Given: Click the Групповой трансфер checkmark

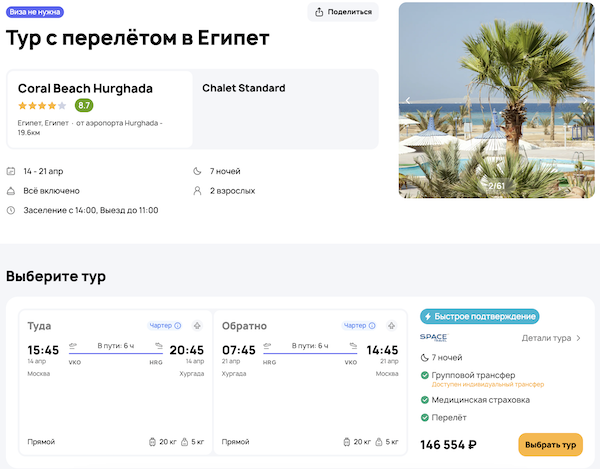Looking at the screenshot, I should click(425, 375).
